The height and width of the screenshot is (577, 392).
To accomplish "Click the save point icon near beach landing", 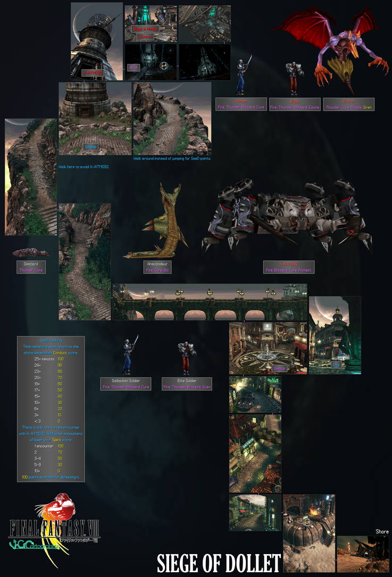I will point(307,522).
